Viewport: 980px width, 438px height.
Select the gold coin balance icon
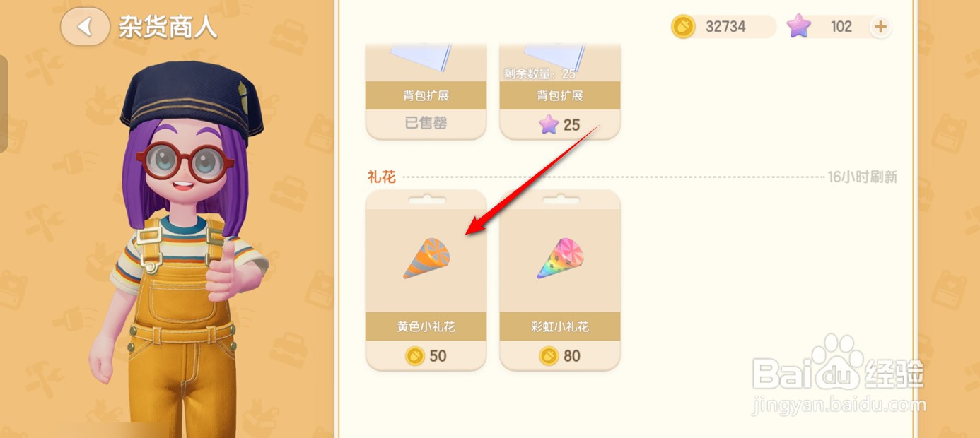(x=683, y=27)
